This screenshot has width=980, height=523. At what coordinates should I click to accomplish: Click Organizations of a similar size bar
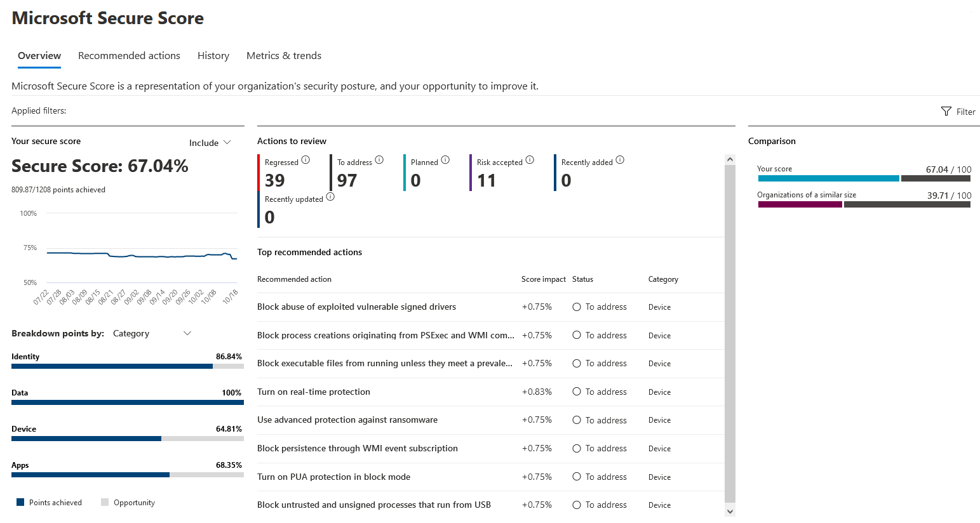click(x=864, y=204)
